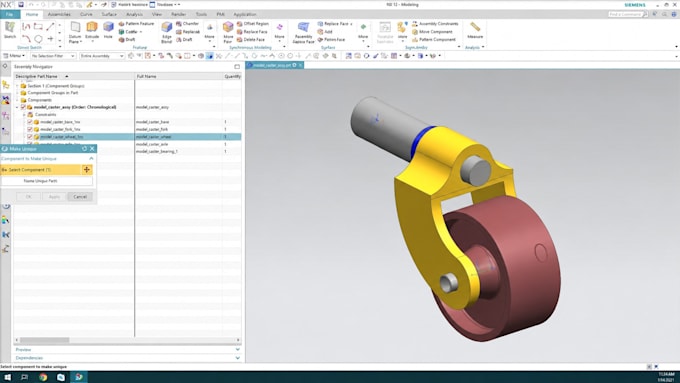Select the Edge Blend tool
Image resolution: width=680 pixels, height=383 pixels.
coord(167,33)
